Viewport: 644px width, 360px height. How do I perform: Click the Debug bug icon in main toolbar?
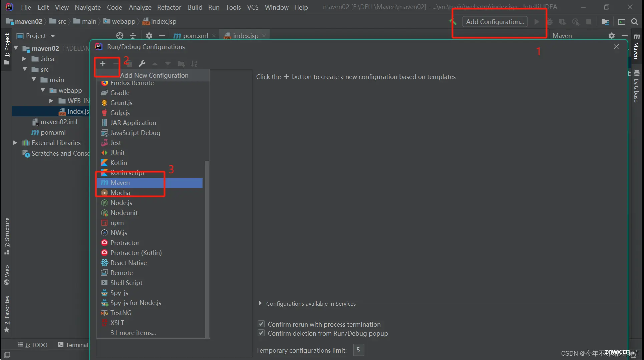(550, 22)
